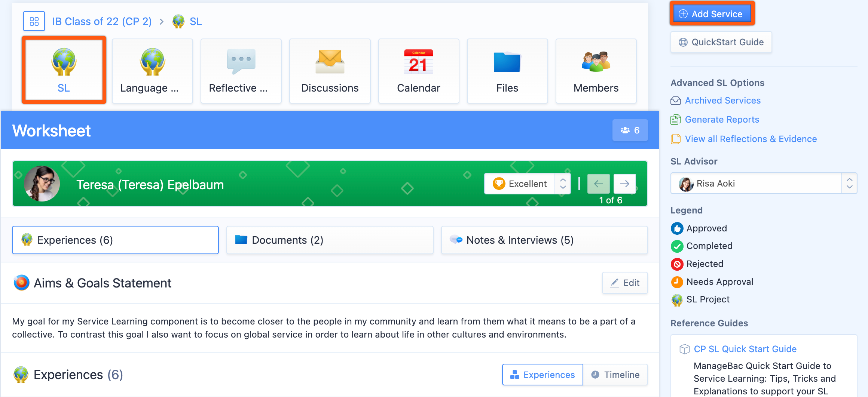Switch to Timeline view
The width and height of the screenshot is (868, 397).
(x=615, y=375)
